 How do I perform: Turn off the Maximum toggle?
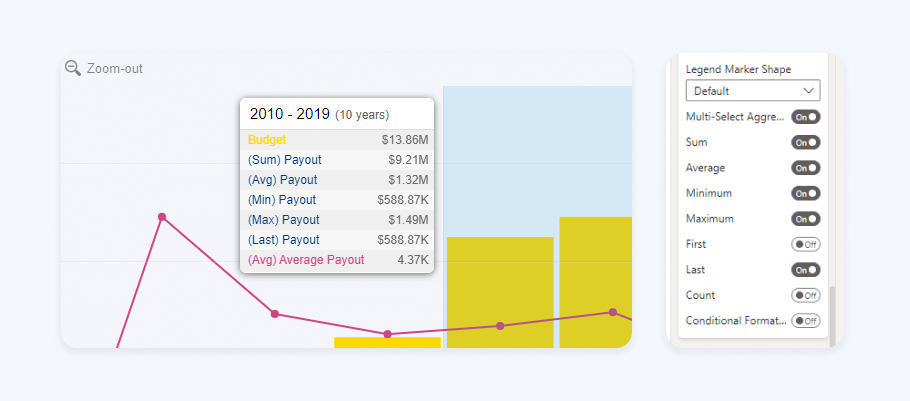[805, 218]
